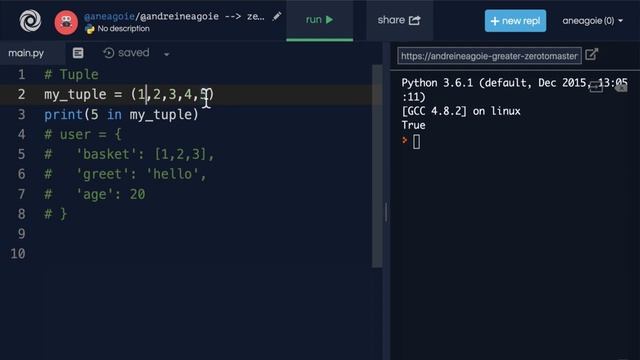Click line number 10 in gutter
The image size is (640, 360).
point(18,254)
